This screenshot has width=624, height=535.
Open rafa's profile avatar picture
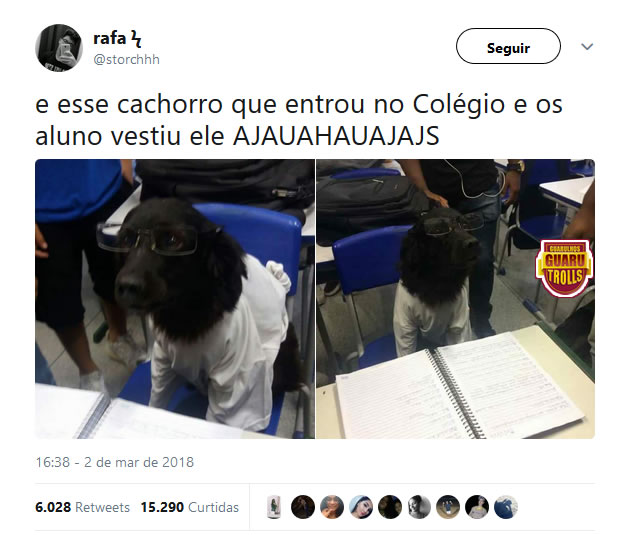(x=59, y=48)
